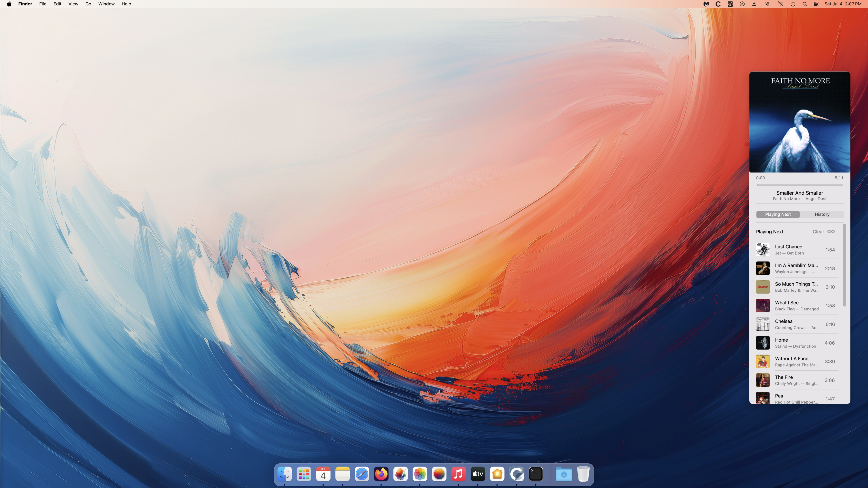Image resolution: width=868 pixels, height=488 pixels.
Task: Open Calendar from the Dock
Action: tap(323, 475)
